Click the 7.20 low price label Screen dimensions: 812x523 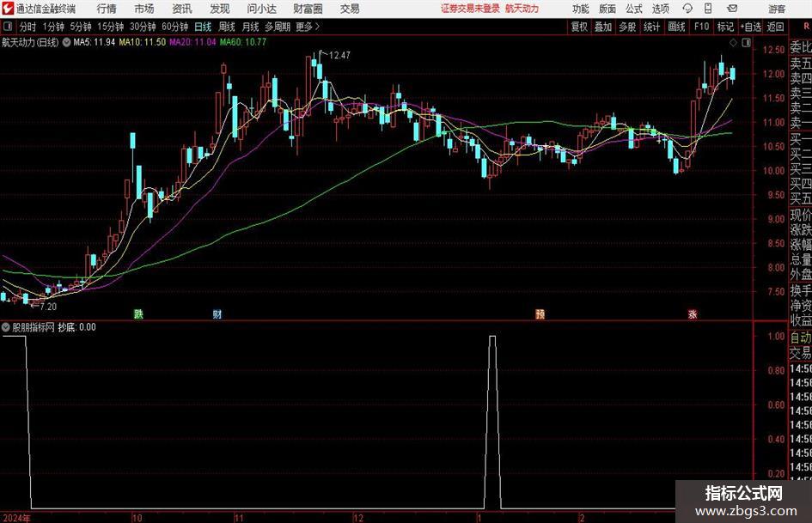47,307
